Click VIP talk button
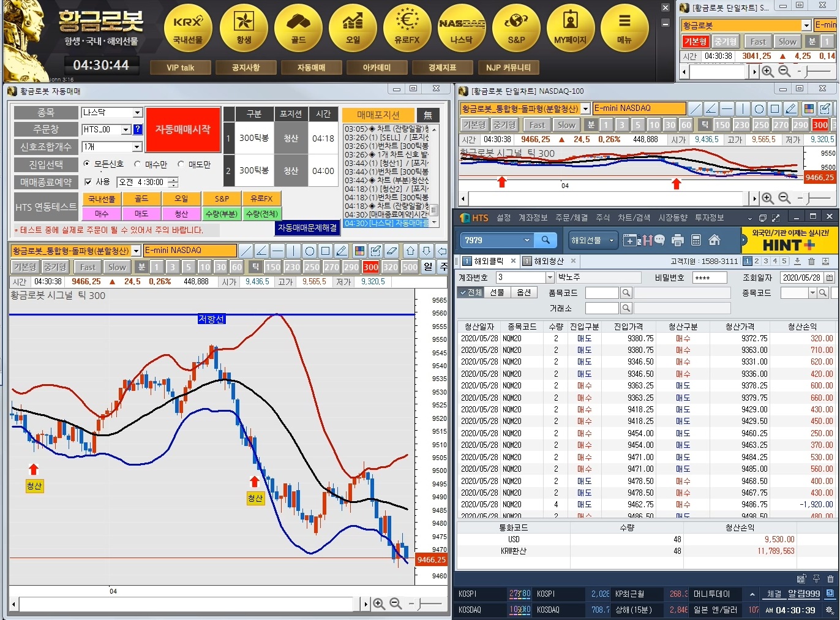Screen dimensions: 840x620 180,67
